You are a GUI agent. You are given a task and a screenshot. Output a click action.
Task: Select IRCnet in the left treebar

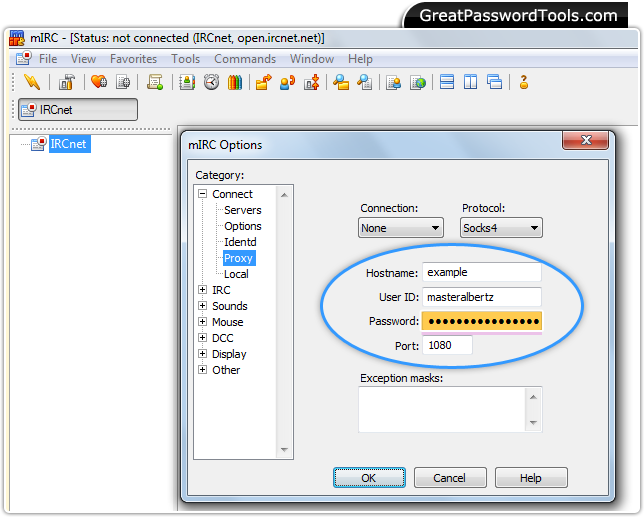(x=68, y=144)
